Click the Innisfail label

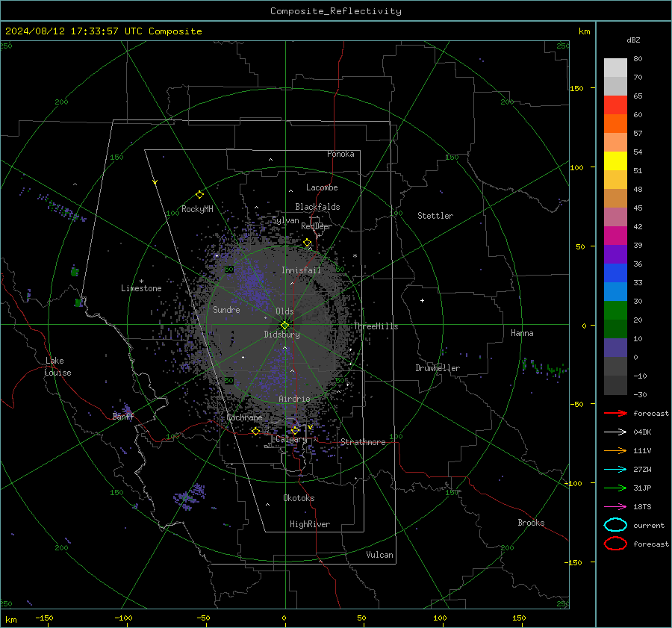coord(301,270)
